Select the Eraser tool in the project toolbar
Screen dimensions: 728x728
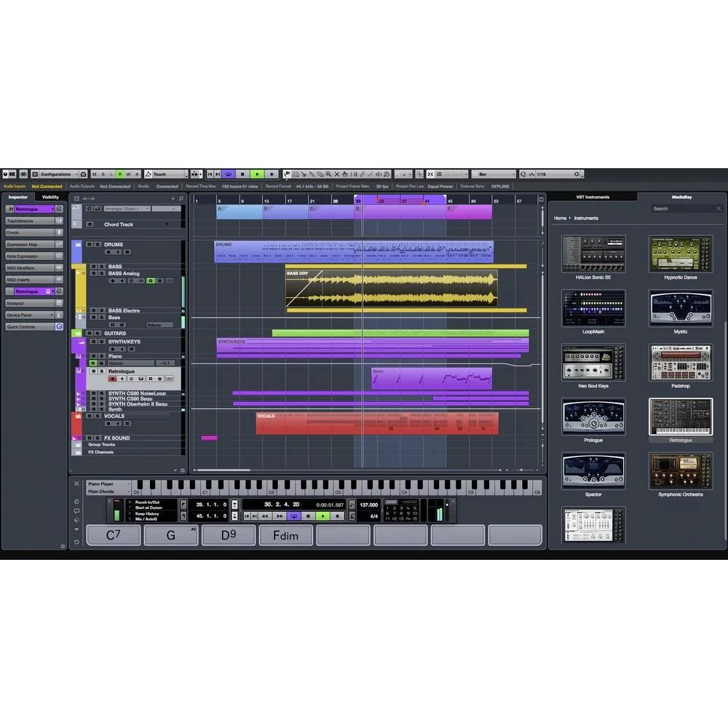tap(320, 174)
